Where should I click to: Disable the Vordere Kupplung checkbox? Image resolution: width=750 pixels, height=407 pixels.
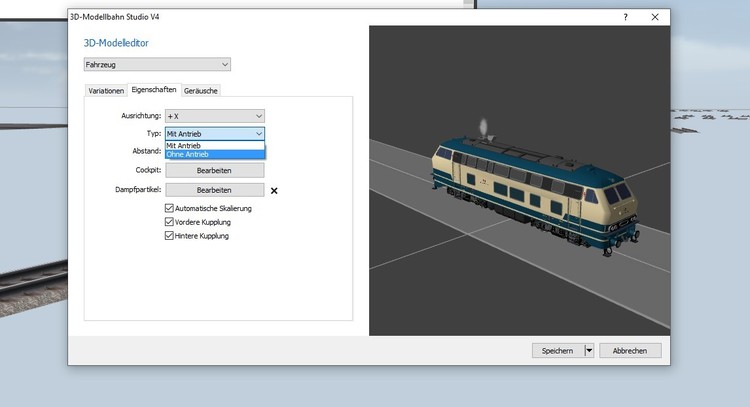pyautogui.click(x=169, y=222)
